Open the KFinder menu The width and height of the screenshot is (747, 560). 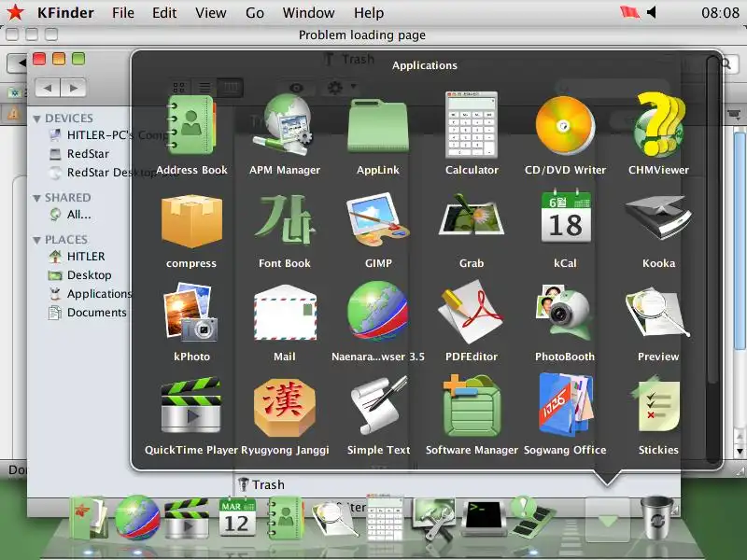click(65, 13)
